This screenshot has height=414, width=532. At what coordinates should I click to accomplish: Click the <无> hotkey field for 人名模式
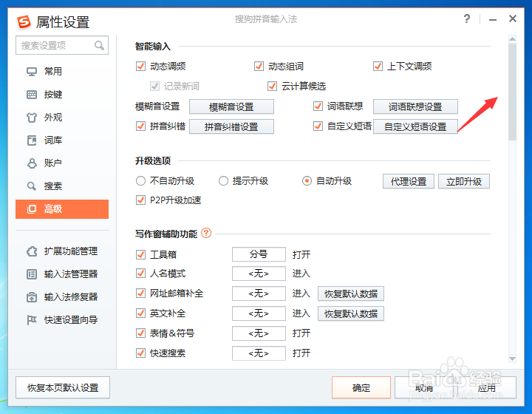[259, 274]
